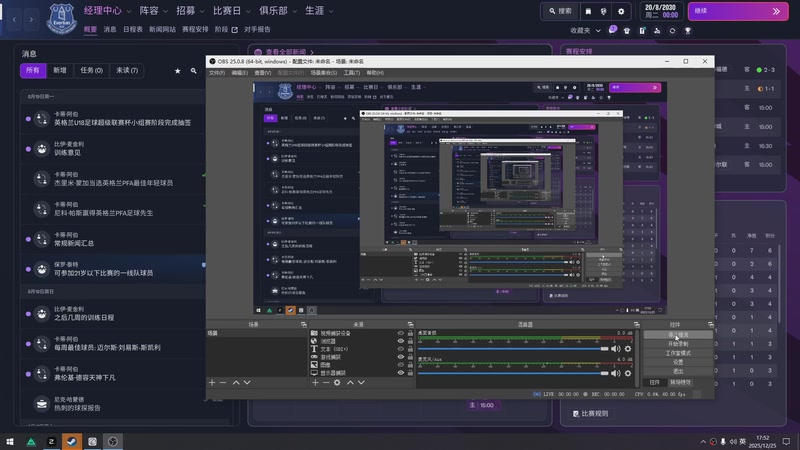
Task: Show starred messages with the star icon
Action: click(178, 71)
